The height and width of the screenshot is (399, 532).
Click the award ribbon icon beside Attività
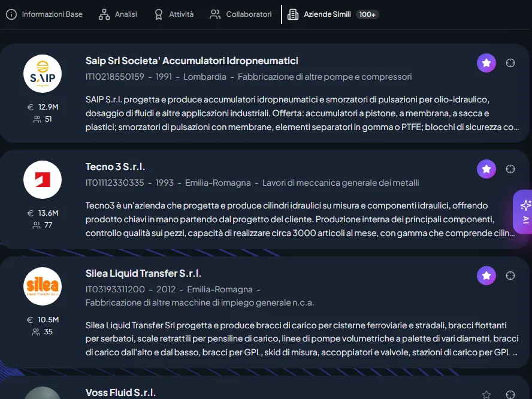pyautogui.click(x=158, y=14)
